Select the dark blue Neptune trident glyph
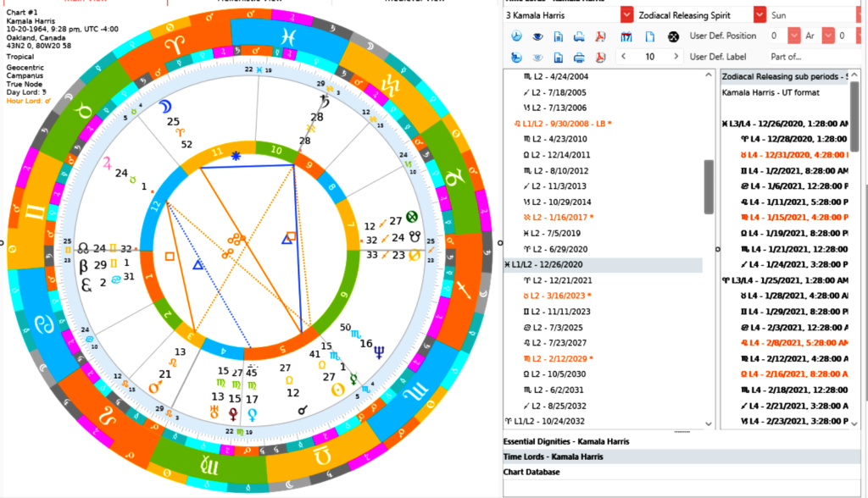This screenshot has height=498, width=868. coord(379,352)
